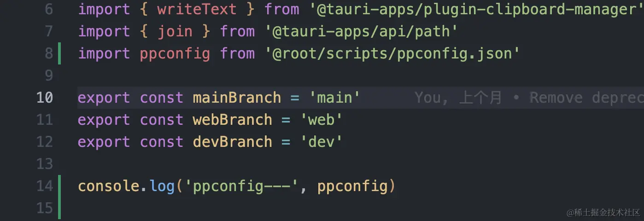
Task: Place cursor on the webBranch constant name
Action: click(x=232, y=120)
